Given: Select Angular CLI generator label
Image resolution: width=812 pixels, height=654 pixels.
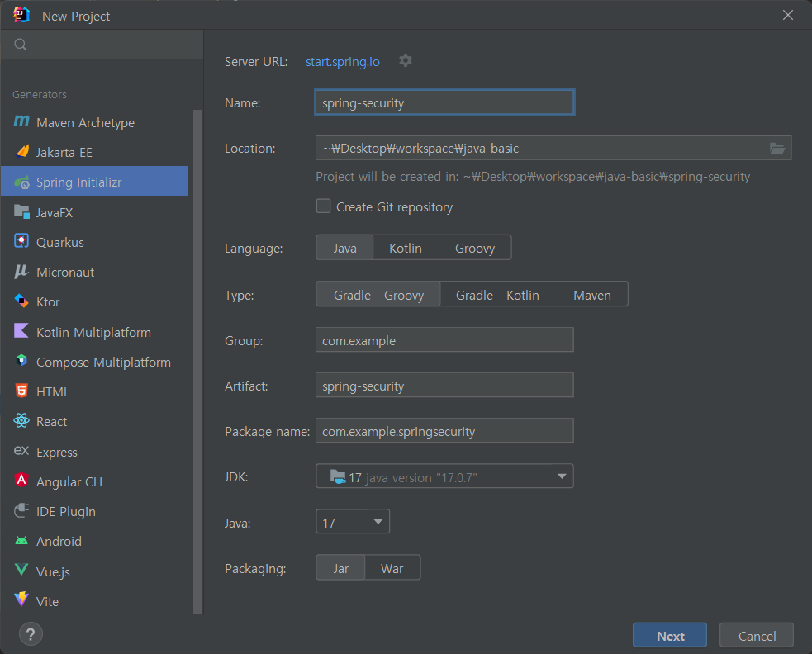Looking at the screenshot, I should click(69, 481).
